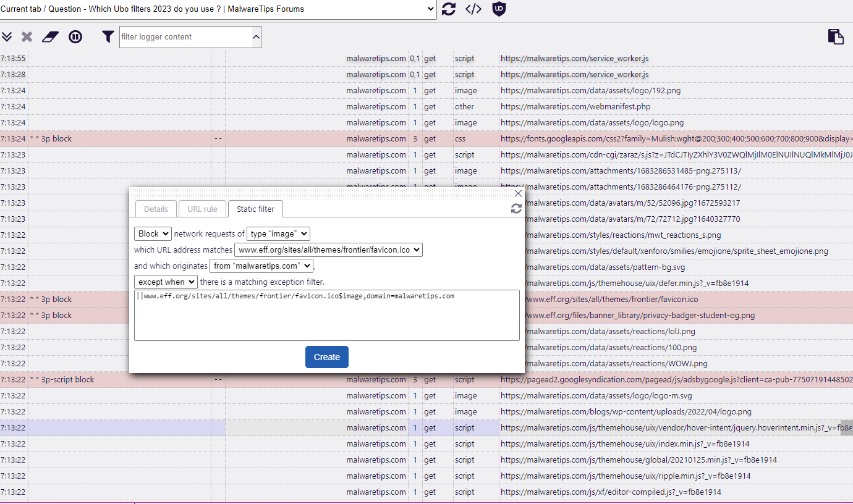Close the static filter dialog
The image size is (853, 504).
[x=518, y=193]
